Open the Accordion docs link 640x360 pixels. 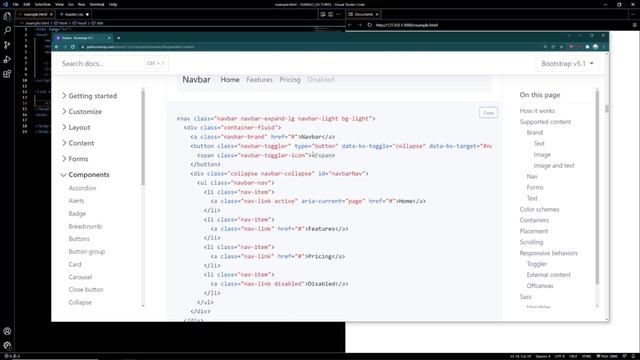tap(82, 188)
